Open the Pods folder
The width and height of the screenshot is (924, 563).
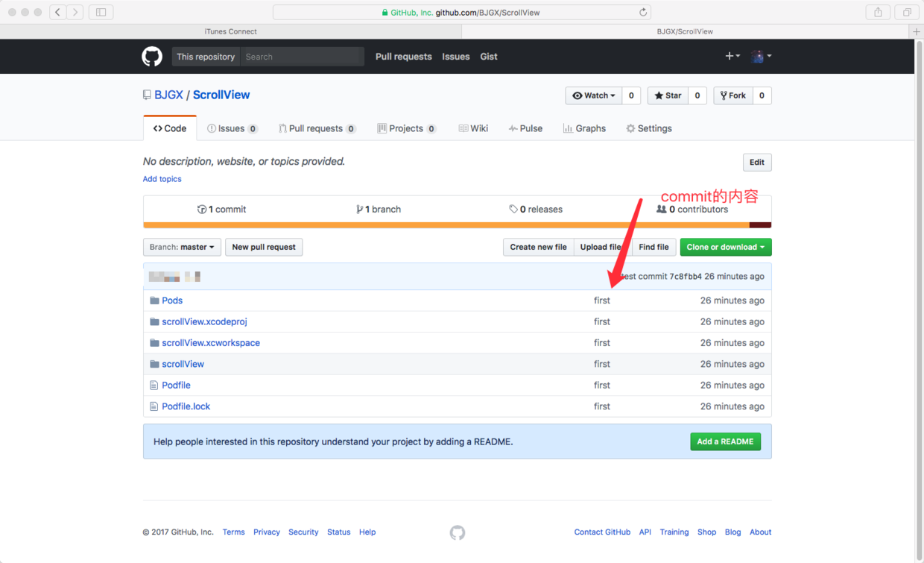pyautogui.click(x=172, y=301)
